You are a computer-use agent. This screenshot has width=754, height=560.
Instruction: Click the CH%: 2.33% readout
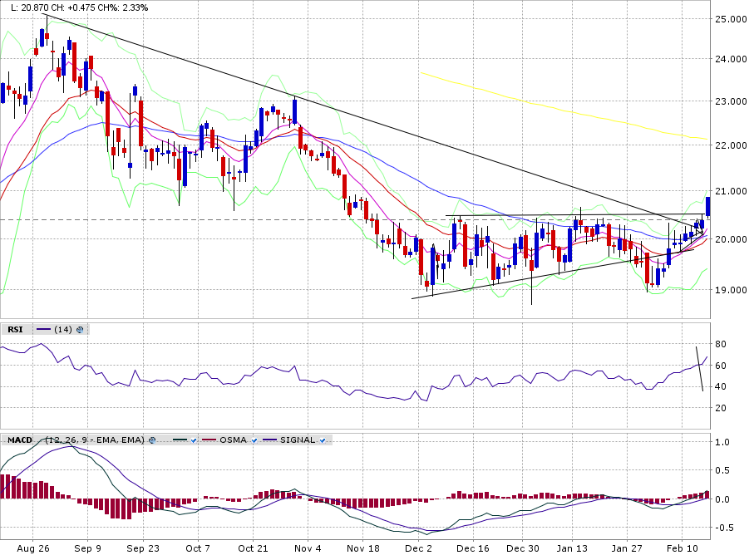click(125, 7)
